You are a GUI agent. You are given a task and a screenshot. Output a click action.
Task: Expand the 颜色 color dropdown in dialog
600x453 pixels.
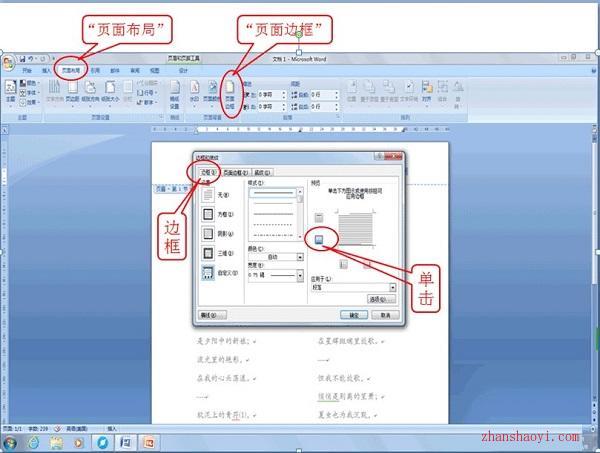tap(300, 257)
